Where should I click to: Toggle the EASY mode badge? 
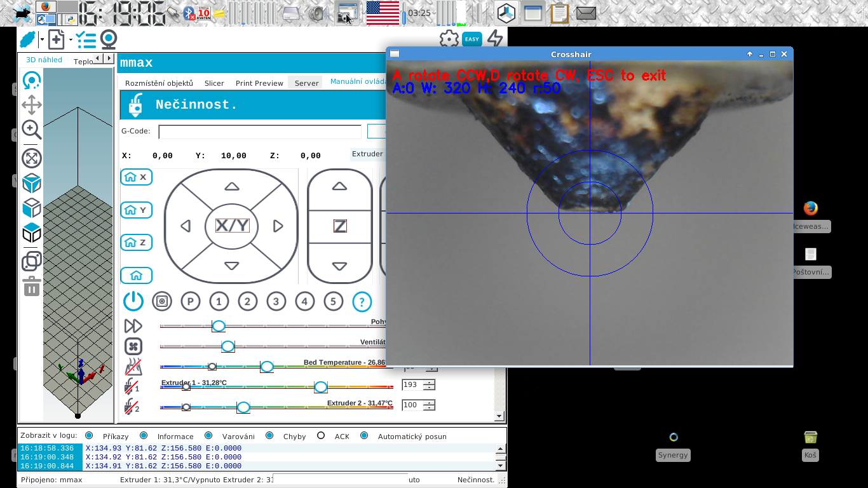coord(471,39)
